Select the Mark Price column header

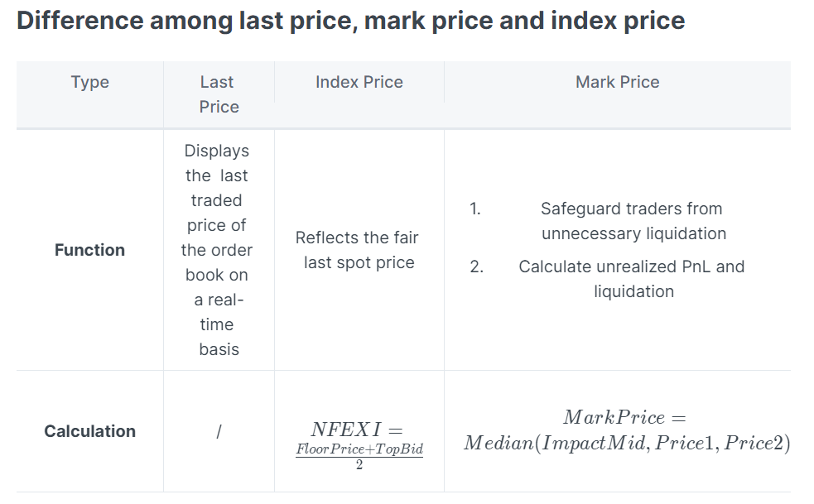pos(617,82)
